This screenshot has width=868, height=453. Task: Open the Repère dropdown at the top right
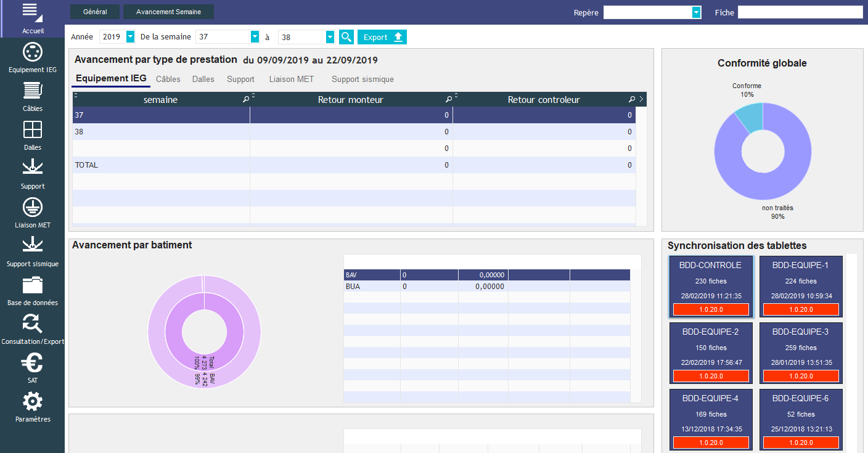[x=695, y=12]
